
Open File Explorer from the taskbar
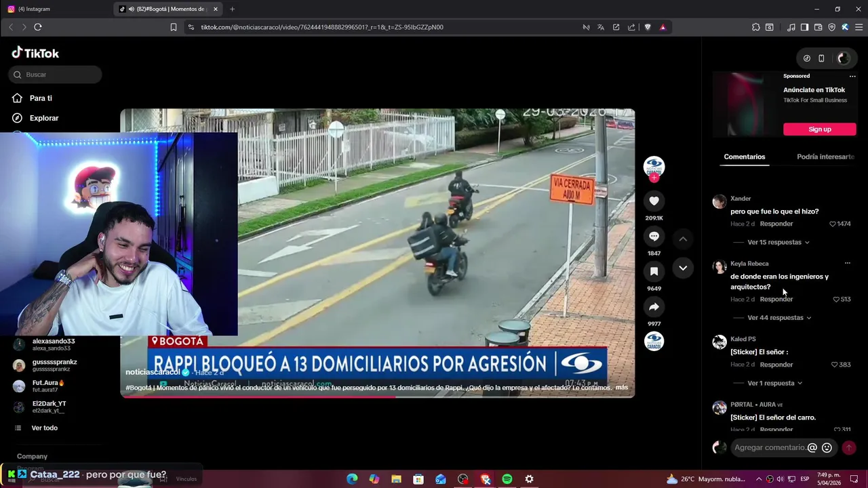tap(396, 479)
